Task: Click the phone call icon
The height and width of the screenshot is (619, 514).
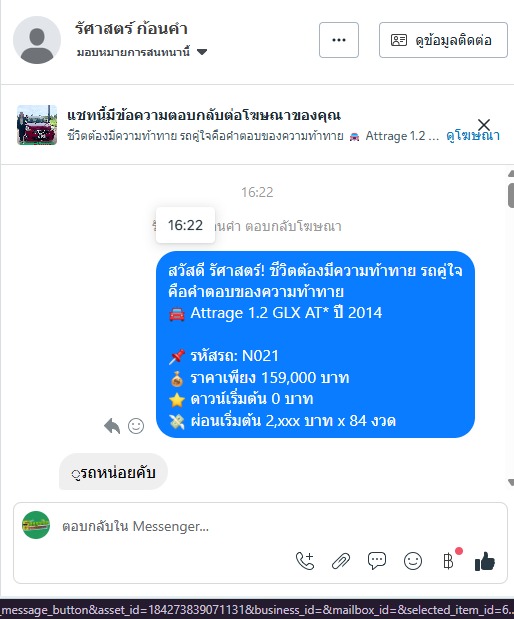Action: (305, 561)
